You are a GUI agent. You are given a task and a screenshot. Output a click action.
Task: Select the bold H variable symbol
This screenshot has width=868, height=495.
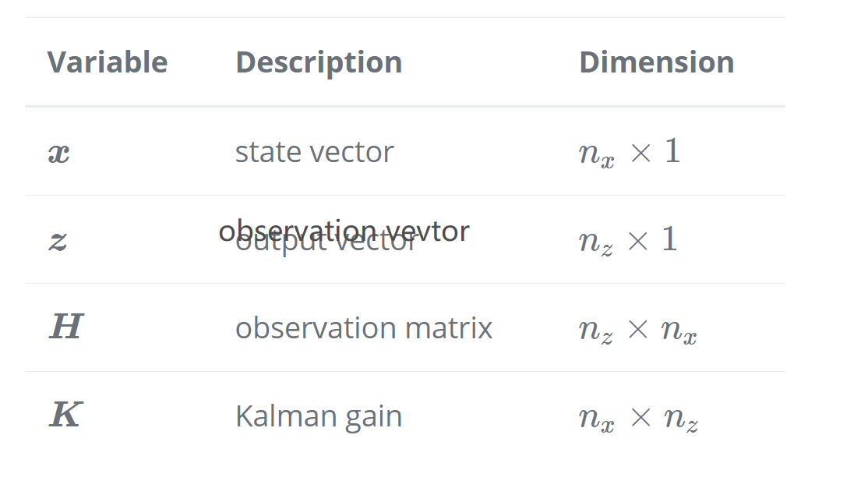click(66, 327)
